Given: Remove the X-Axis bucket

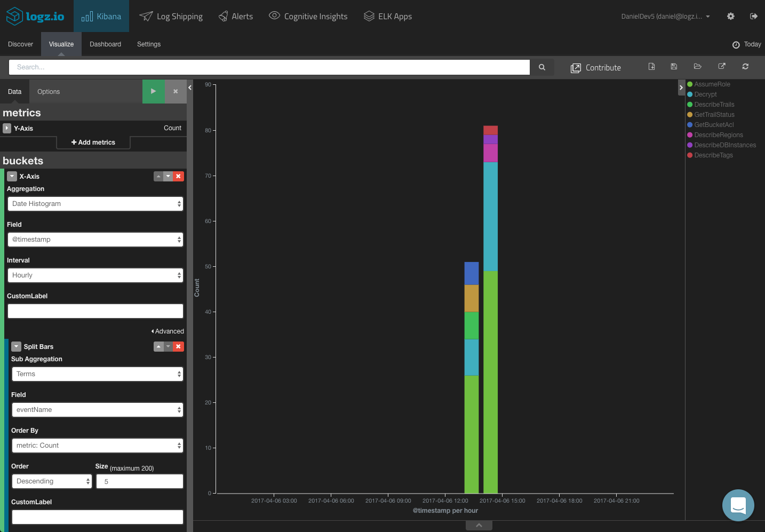Looking at the screenshot, I should [179, 176].
